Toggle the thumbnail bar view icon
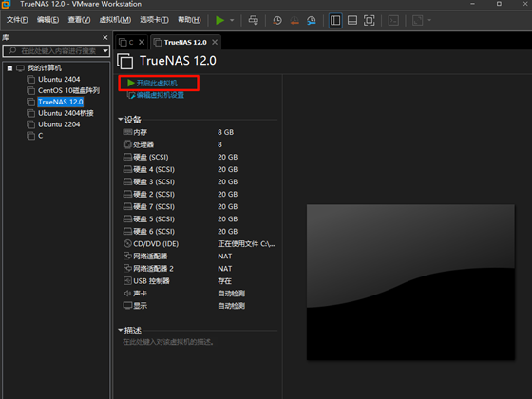This screenshot has height=399, width=532. pos(352,20)
